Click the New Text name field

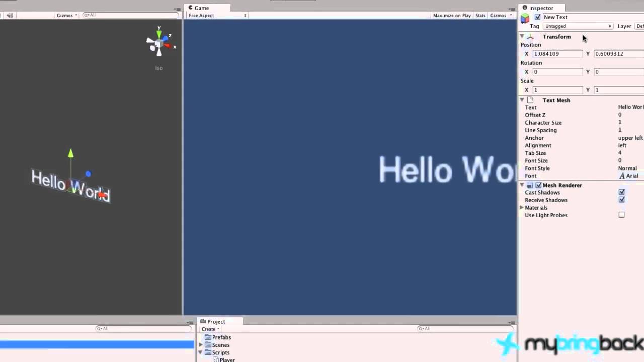point(593,17)
